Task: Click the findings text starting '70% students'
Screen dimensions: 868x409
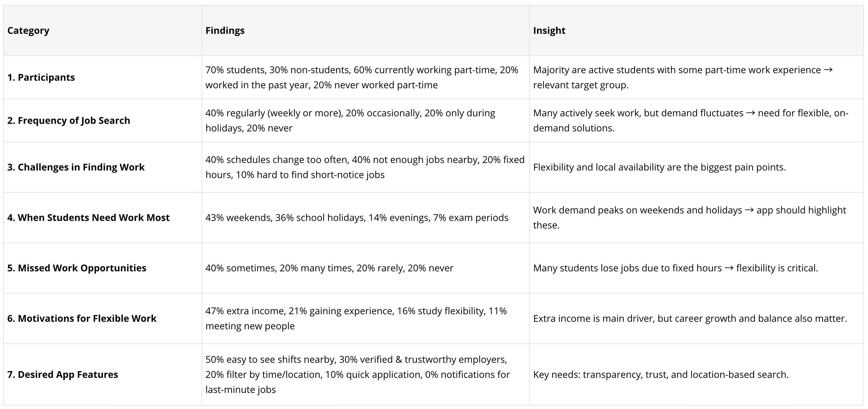Action: 362,77
